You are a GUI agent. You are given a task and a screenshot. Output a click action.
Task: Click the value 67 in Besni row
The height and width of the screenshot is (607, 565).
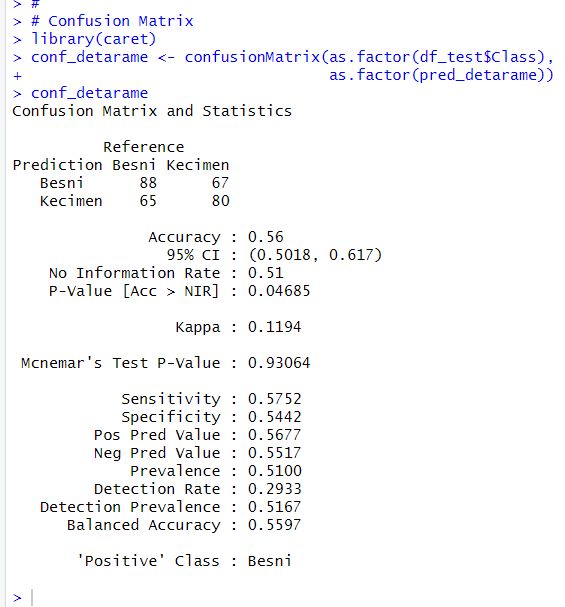point(220,183)
